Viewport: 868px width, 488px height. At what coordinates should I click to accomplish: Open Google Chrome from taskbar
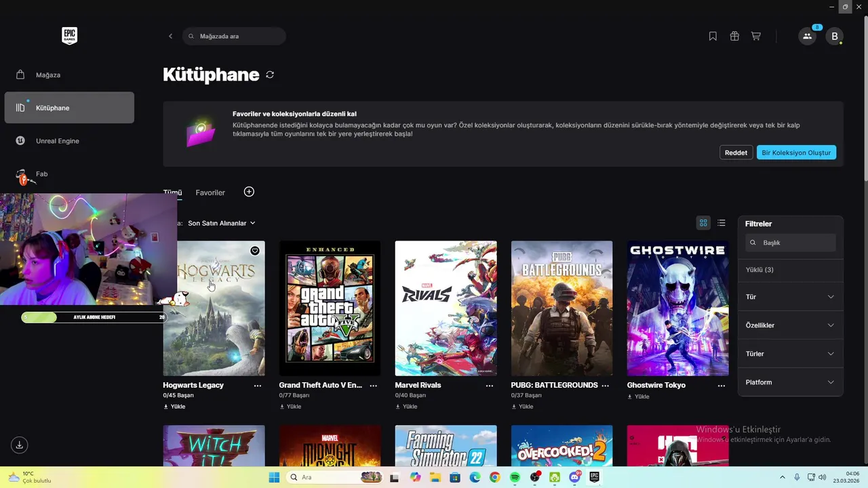point(495,477)
